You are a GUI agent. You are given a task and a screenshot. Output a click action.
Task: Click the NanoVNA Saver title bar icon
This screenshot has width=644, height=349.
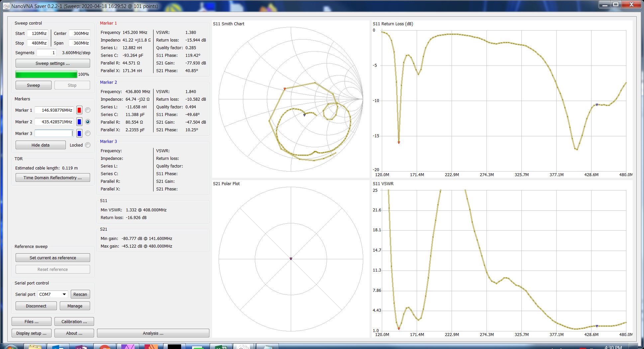tap(6, 6)
